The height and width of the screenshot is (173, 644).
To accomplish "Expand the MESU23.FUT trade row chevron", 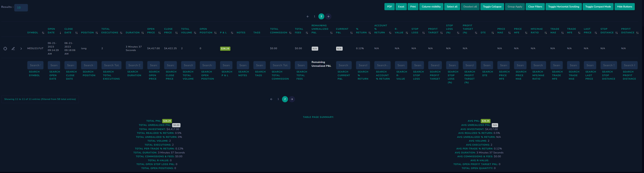I will tap(21, 49).
